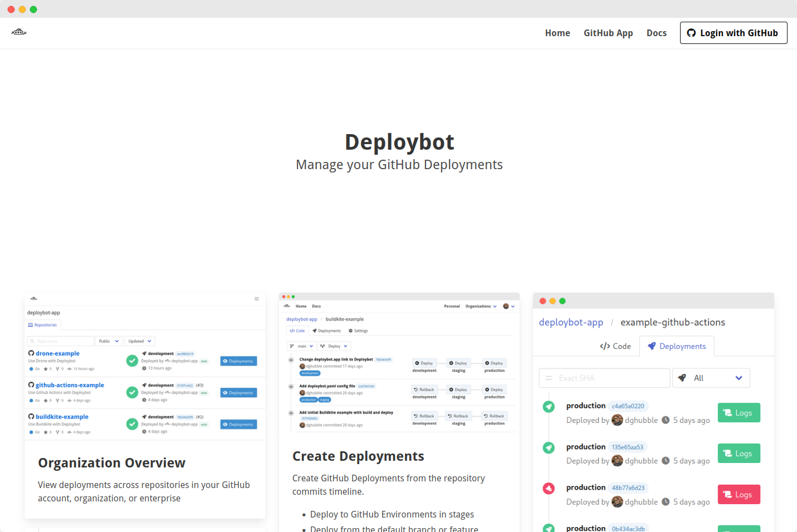Viewport: 797px width, 532px height.
Task: Open the Updated sort dropdown
Action: coord(140,341)
